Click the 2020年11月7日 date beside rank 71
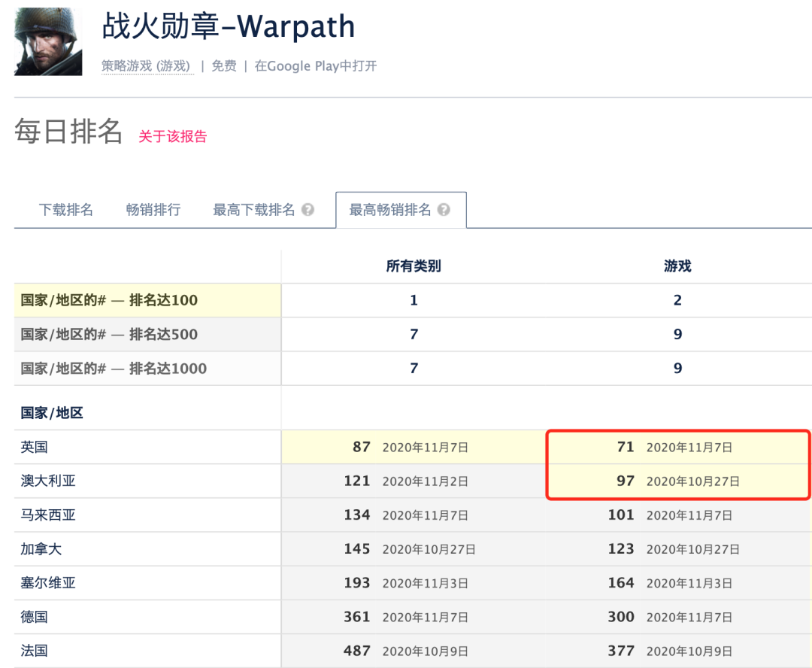 [x=689, y=448]
